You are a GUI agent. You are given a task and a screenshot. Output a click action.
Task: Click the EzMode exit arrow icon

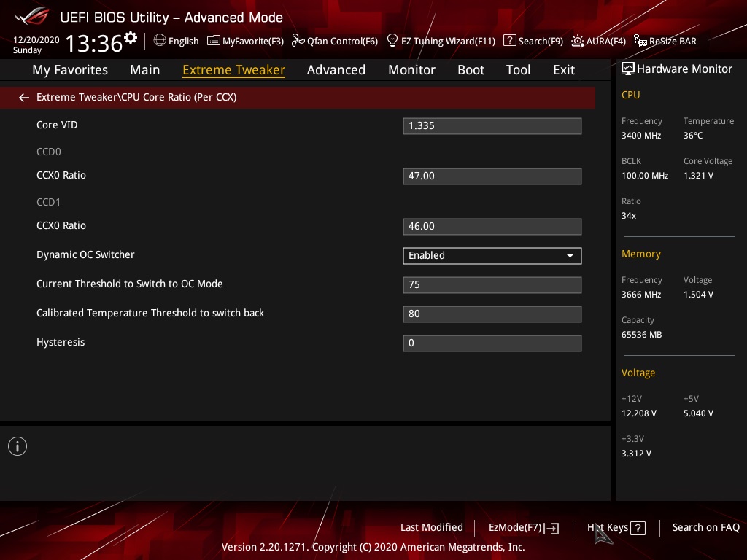pyautogui.click(x=551, y=528)
